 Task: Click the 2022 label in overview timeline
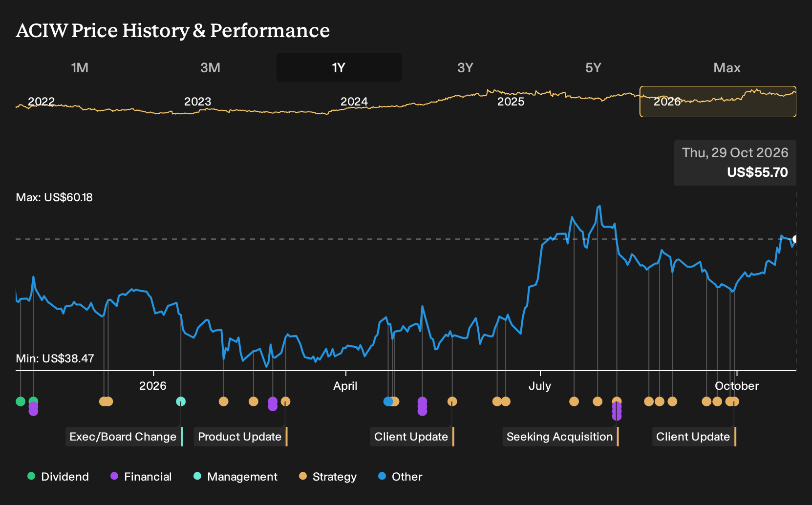41,102
